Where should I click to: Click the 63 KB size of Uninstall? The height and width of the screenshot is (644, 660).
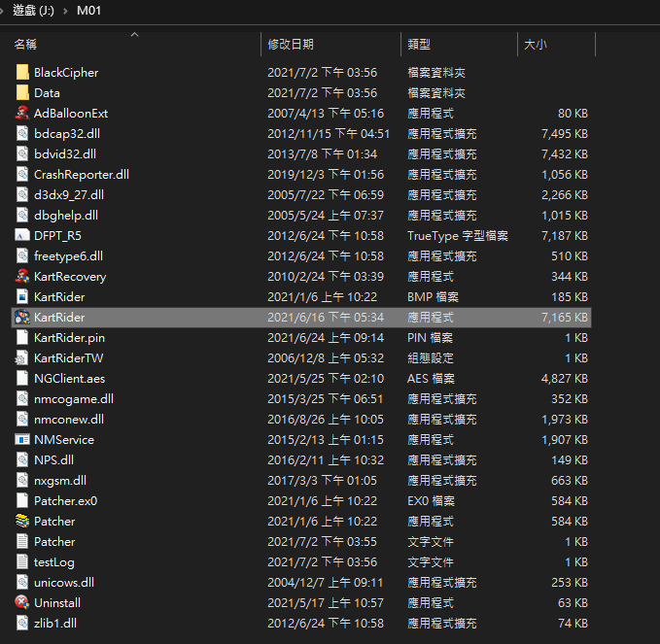point(573,603)
